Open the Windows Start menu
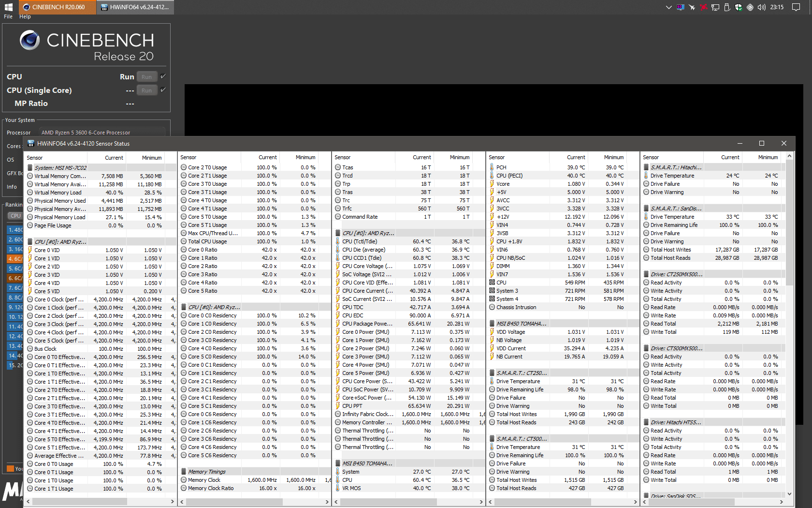Viewport: 812px width, 508px height. click(x=8, y=7)
